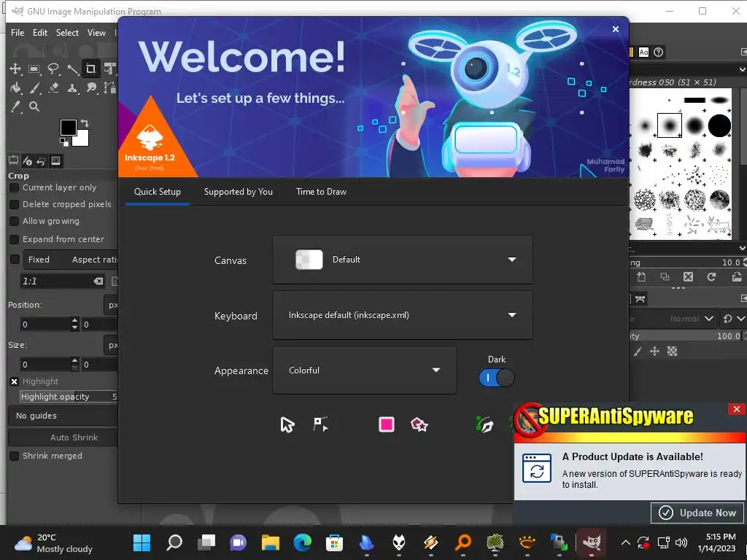Refresh the brushes list
The height and width of the screenshot is (560, 747).
click(711, 276)
